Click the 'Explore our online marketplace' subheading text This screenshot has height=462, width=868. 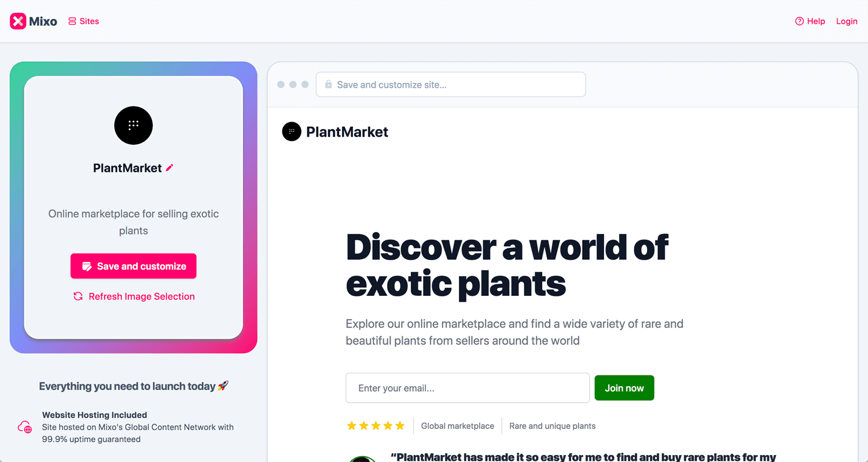click(514, 332)
